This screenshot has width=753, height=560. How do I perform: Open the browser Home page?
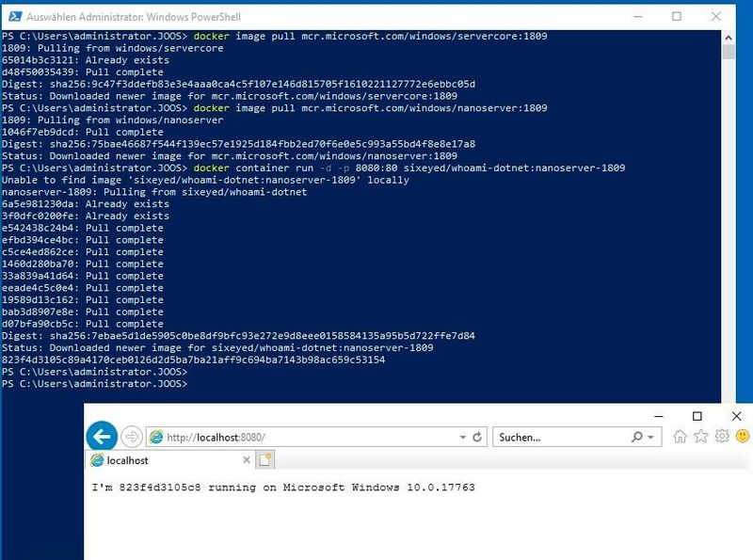(679, 436)
